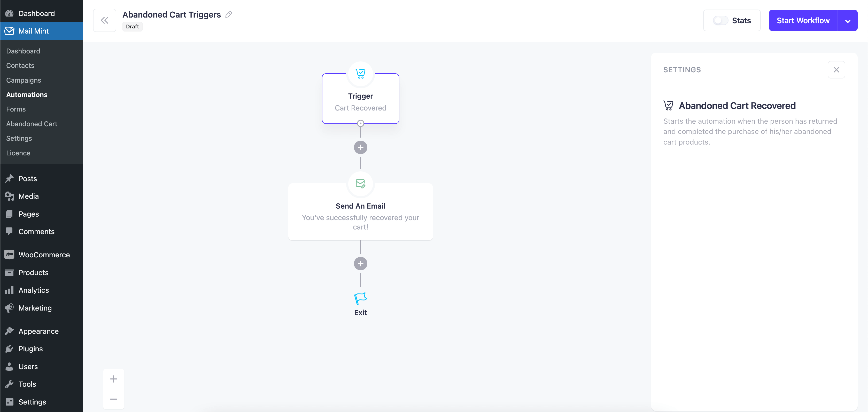The width and height of the screenshot is (868, 412).
Task: Click the Send An Email node icon
Action: point(360,184)
